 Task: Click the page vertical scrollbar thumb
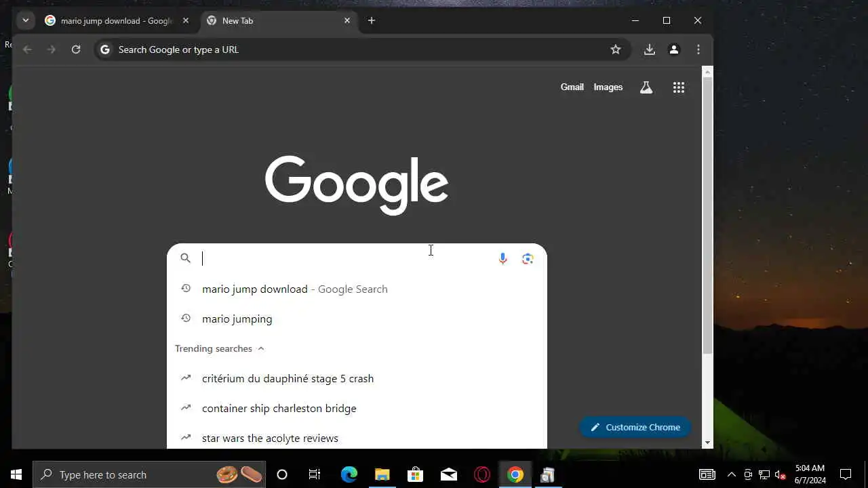(707, 216)
